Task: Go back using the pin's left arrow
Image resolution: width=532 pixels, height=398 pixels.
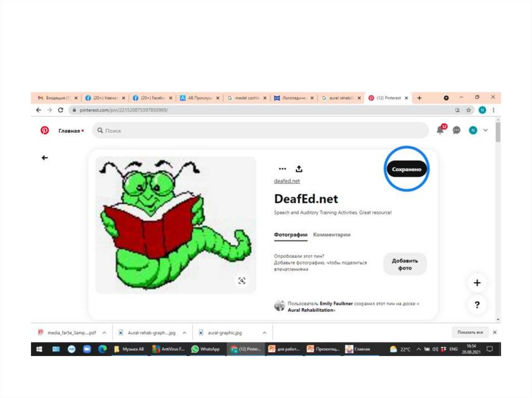Action: coord(45,158)
